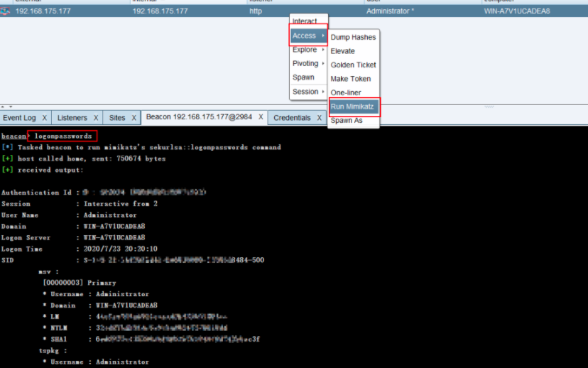Screen dimensions: 588x368
Task: Click the '[00000003] Primary' line
Action: 80,283
